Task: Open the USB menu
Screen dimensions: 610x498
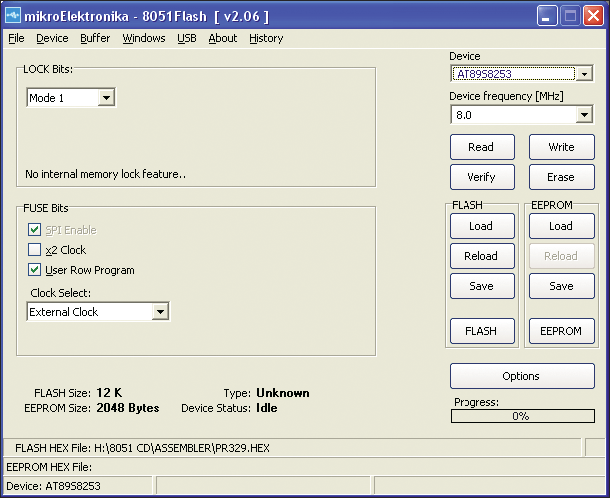Action: coord(187,38)
